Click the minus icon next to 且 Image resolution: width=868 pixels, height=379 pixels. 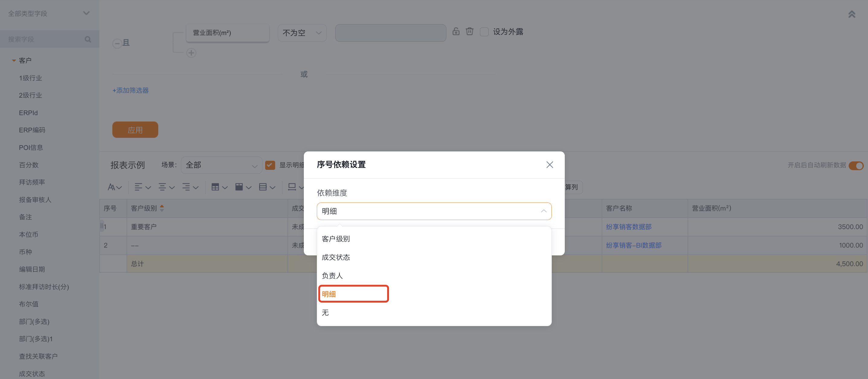click(x=117, y=43)
